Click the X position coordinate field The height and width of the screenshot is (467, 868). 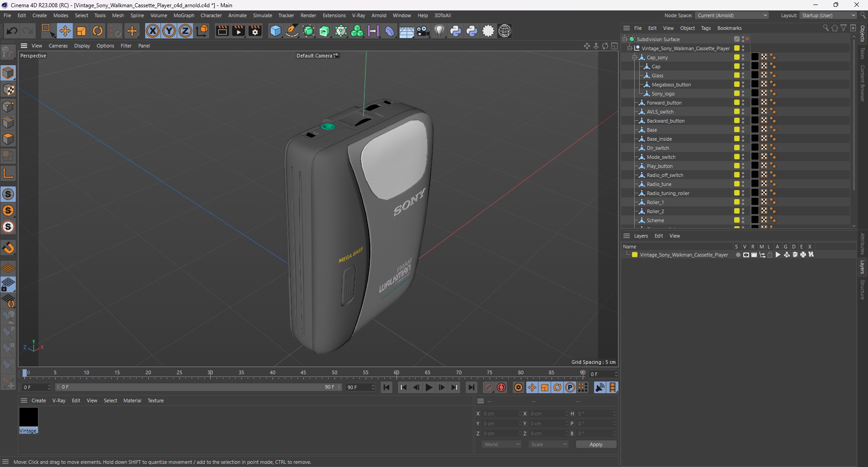pos(501,414)
